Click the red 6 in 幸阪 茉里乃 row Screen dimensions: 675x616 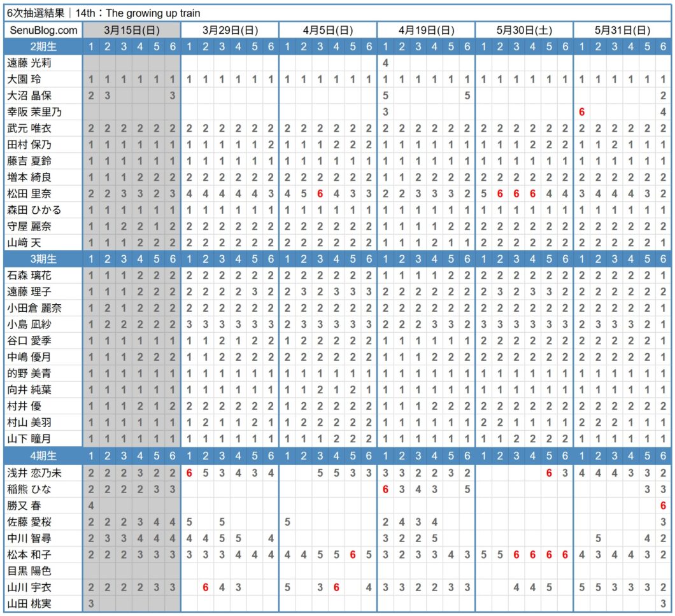pos(581,112)
